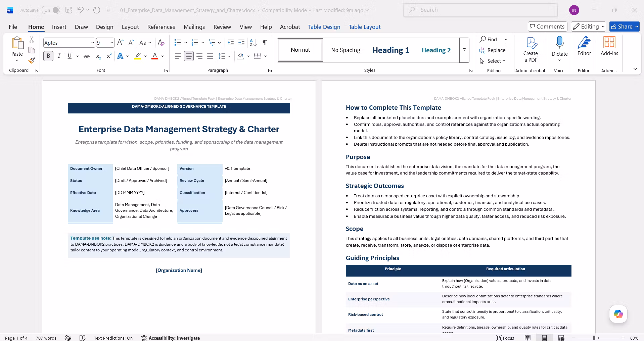Image resolution: width=644 pixels, height=341 pixels.
Task: Apply the No Spacing style
Action: click(x=346, y=50)
